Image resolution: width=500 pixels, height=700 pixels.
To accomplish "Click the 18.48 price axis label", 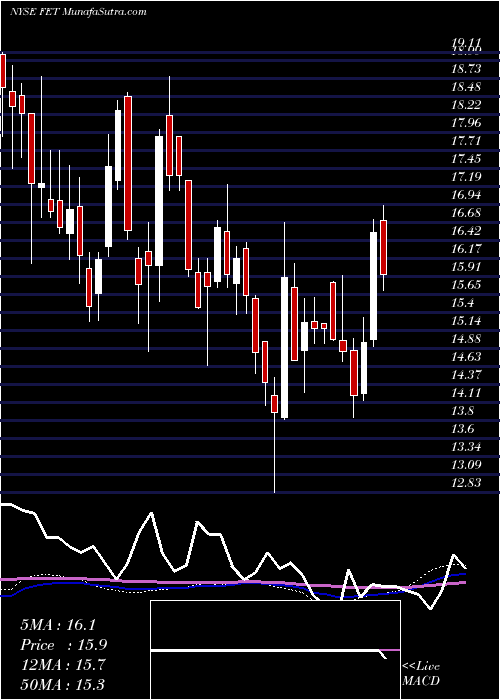I will (466, 87).
